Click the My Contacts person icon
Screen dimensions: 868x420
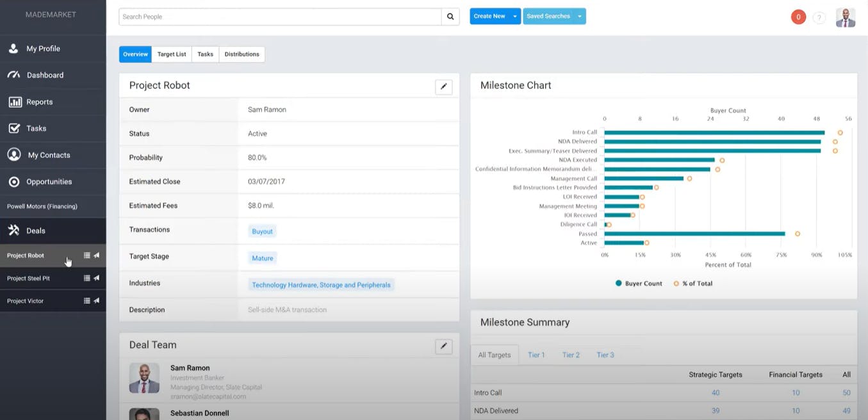pyautogui.click(x=14, y=155)
